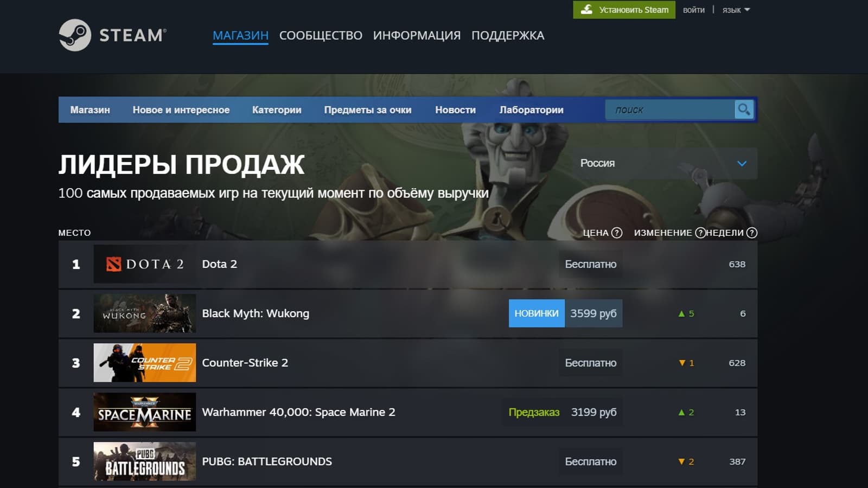Open the PUBG: BATTLEGROUNDS title
Screen dimensions: 868x488
pyautogui.click(x=267, y=461)
